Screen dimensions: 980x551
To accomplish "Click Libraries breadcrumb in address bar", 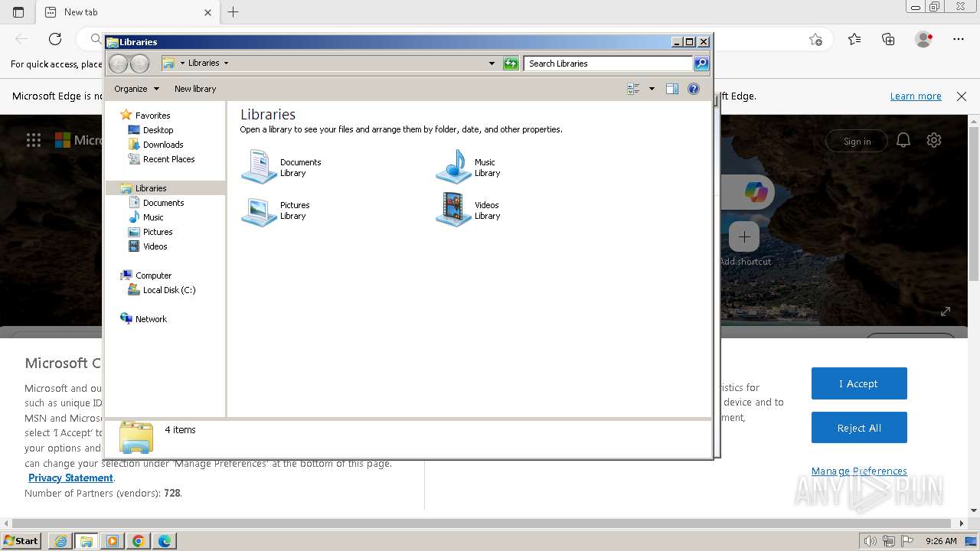I will coord(204,63).
